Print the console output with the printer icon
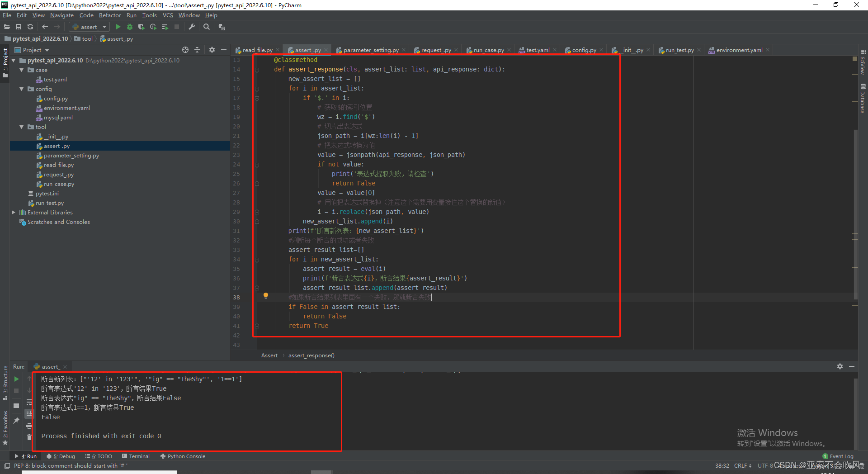 pos(29,426)
